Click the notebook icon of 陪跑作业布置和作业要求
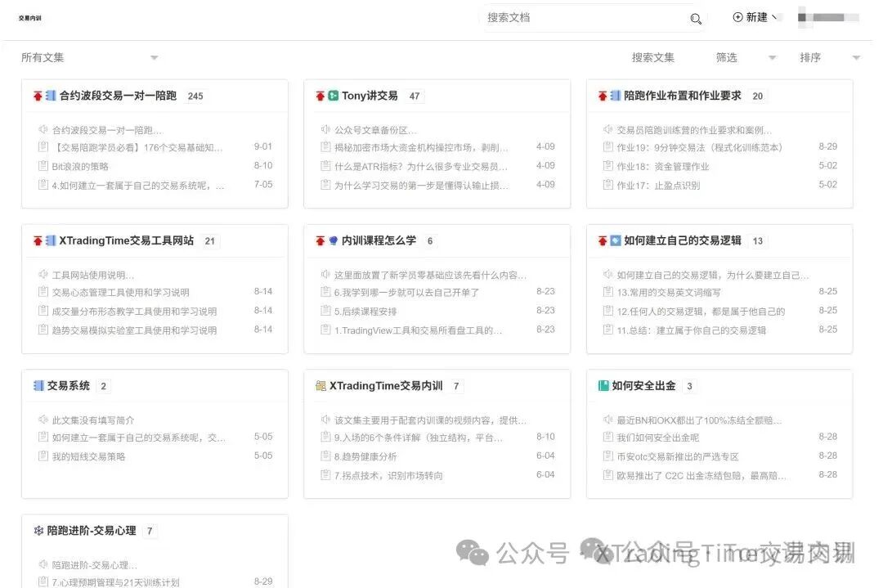 pyautogui.click(x=616, y=96)
